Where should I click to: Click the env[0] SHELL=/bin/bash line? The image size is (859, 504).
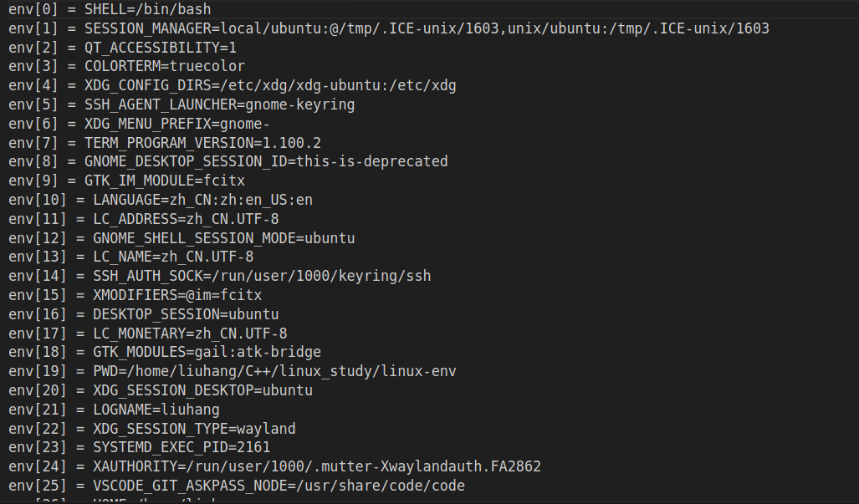click(110, 9)
